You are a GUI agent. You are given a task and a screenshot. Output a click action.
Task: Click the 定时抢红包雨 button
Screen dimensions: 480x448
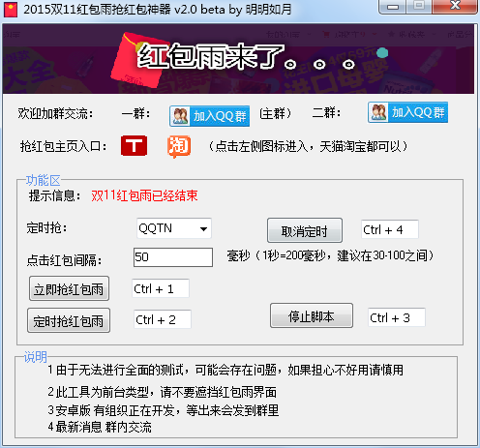(69, 320)
